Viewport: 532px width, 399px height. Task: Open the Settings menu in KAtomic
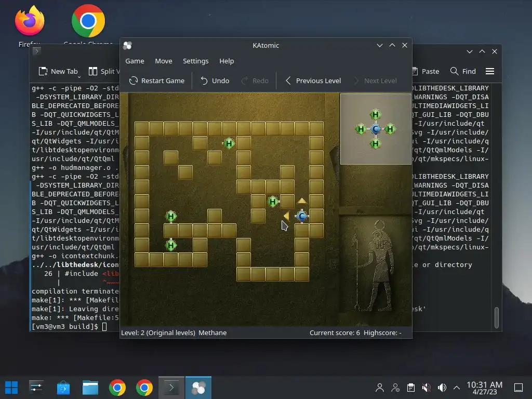195,61
